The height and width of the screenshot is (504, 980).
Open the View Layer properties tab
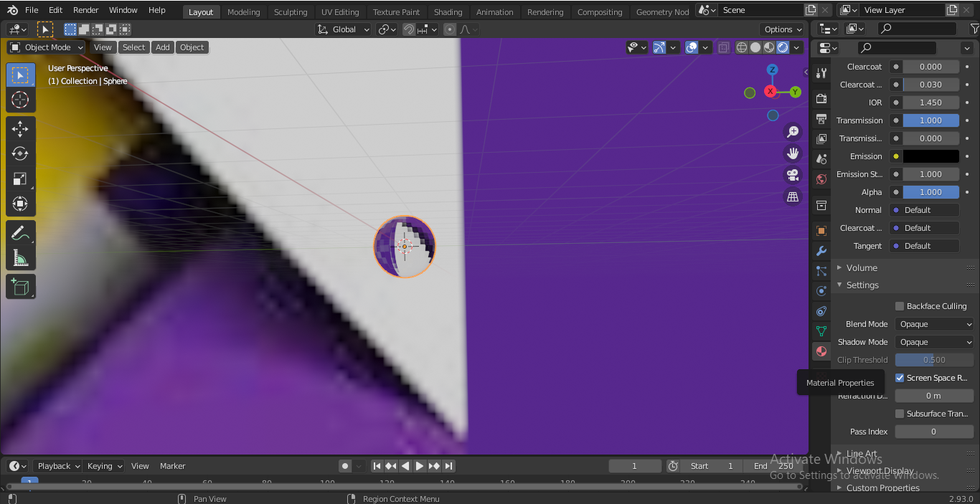point(821,138)
